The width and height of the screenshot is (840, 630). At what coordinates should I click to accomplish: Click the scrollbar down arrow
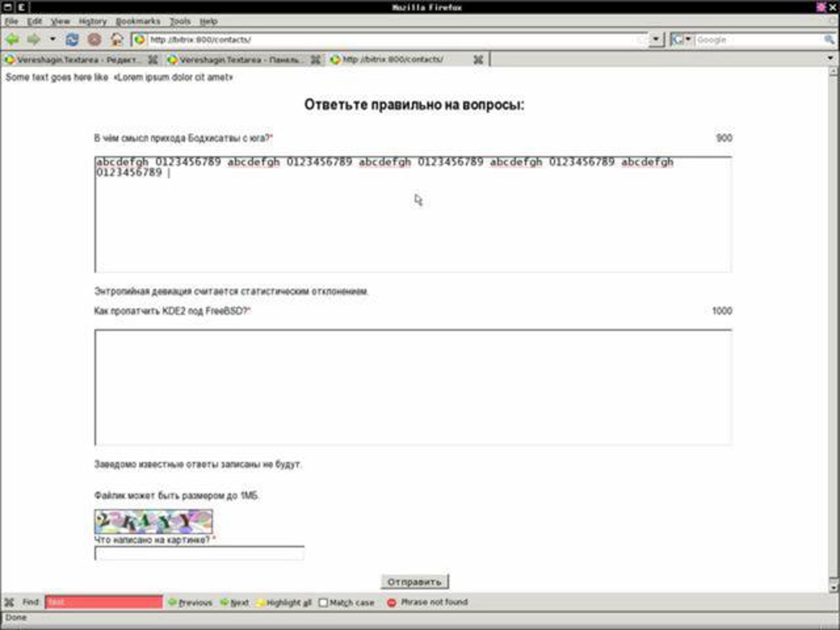833,587
